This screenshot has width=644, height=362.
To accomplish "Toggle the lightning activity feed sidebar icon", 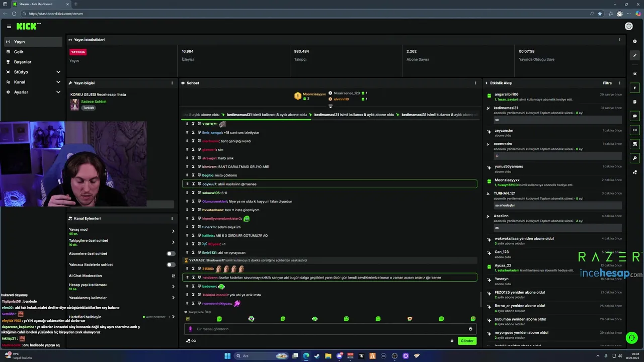I will [635, 88].
